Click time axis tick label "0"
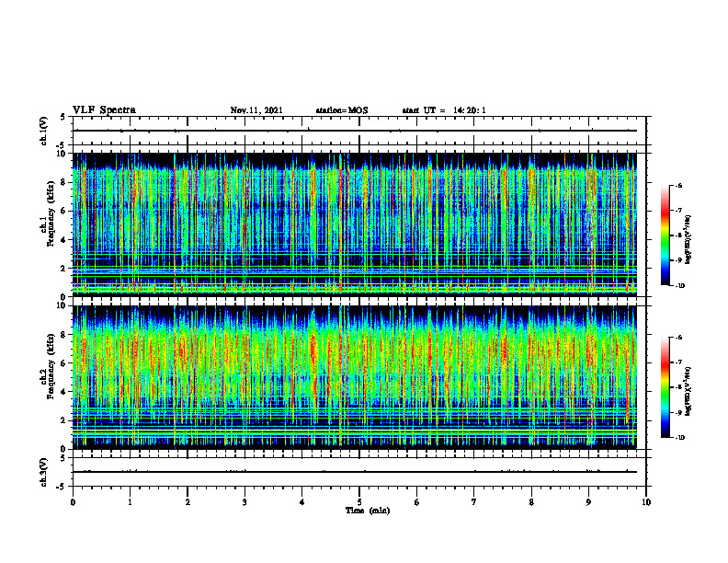728x563 pixels. [x=73, y=502]
